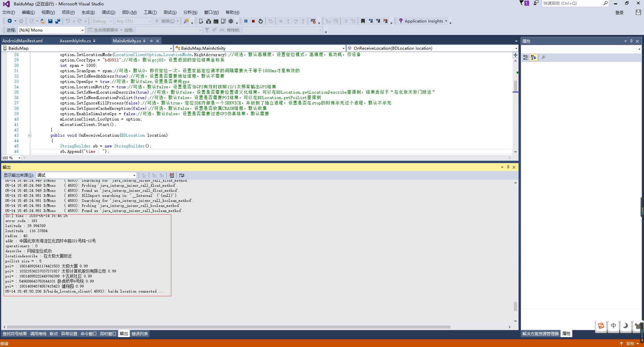Click the Output panel vertical scrollbar thumb

coord(515,306)
